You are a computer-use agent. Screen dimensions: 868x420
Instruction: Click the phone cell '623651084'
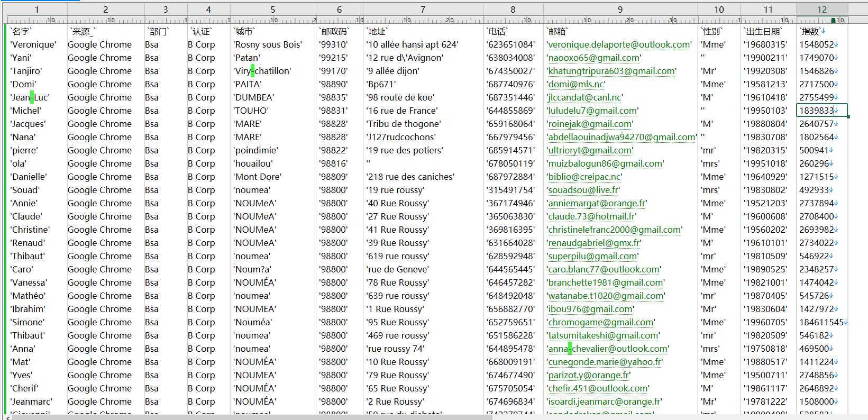click(510, 44)
